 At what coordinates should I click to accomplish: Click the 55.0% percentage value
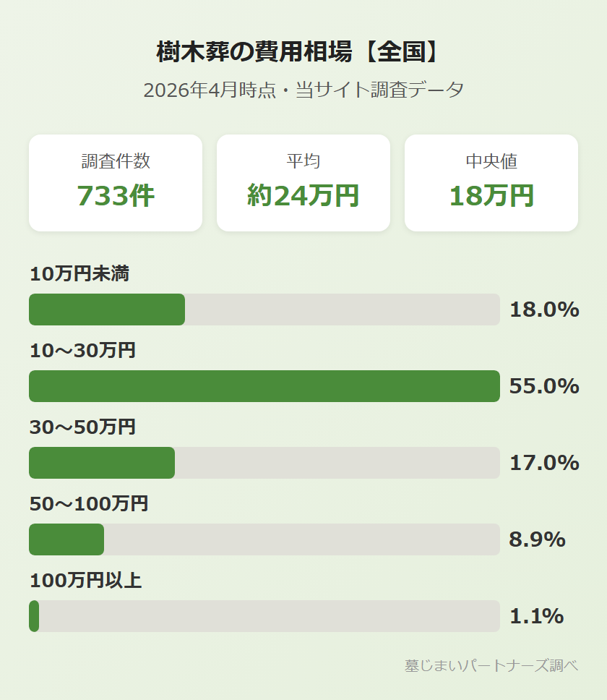point(544,386)
